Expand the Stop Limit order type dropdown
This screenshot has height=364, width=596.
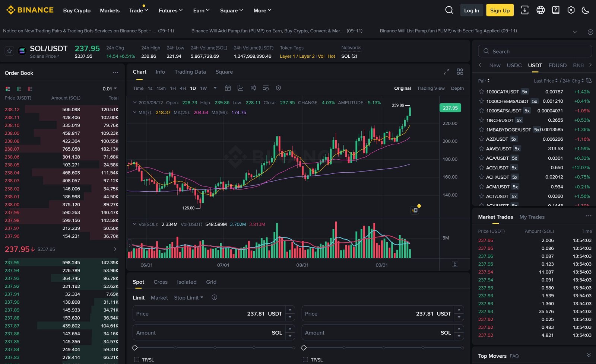click(x=188, y=297)
